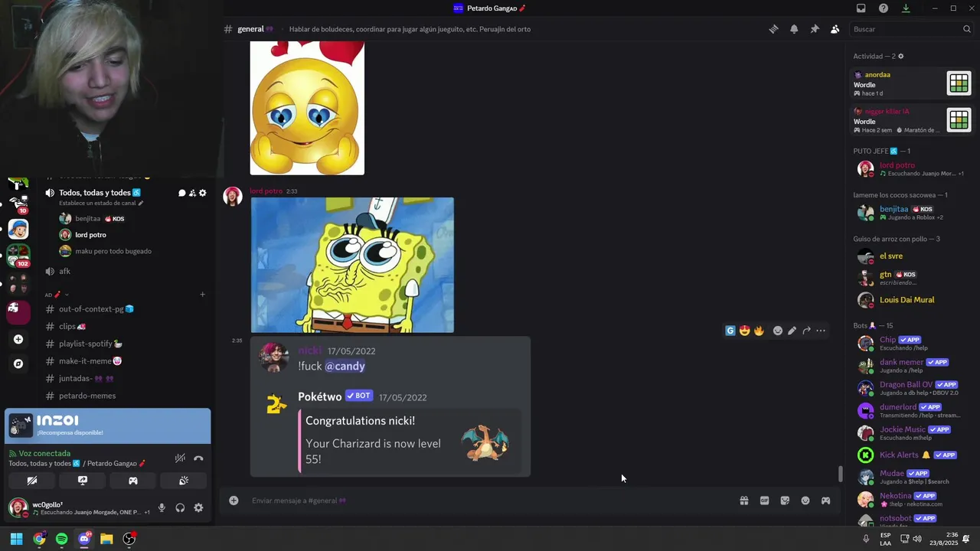Forward the message with arrow icon
The width and height of the screenshot is (980, 551).
(807, 331)
